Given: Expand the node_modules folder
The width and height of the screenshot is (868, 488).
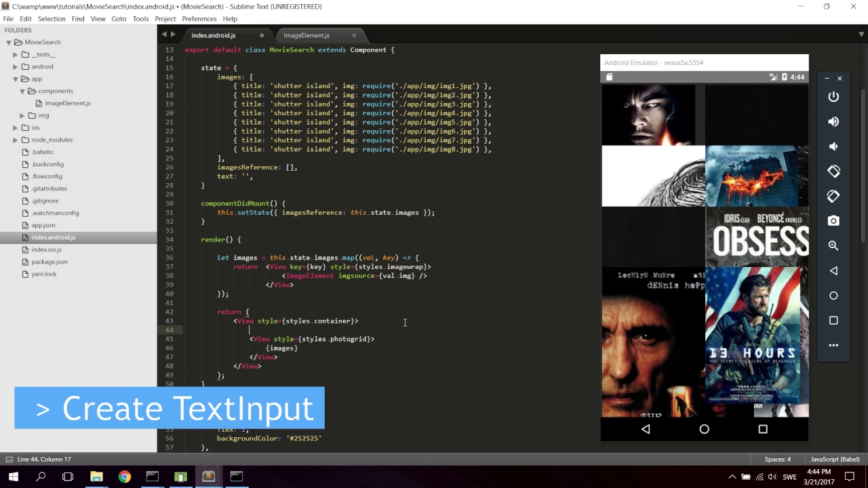Looking at the screenshot, I should (15, 140).
